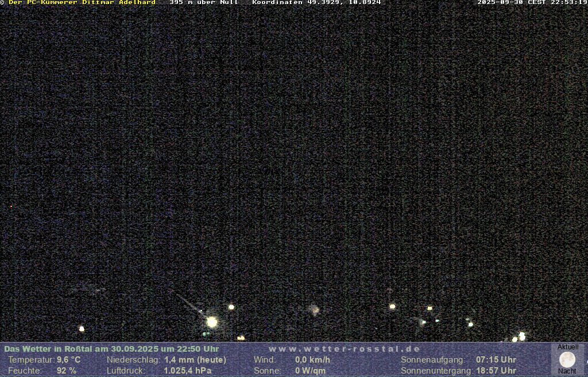
Task: Click the 'Aktuell' label above the moon
Action: click(x=567, y=347)
